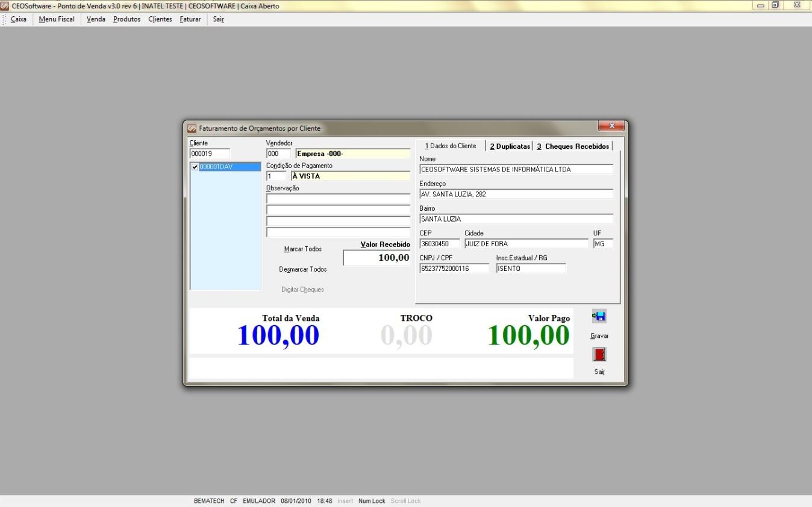Screen dimensions: 812x507
Task: Click Marcar Todos
Action: (x=303, y=249)
